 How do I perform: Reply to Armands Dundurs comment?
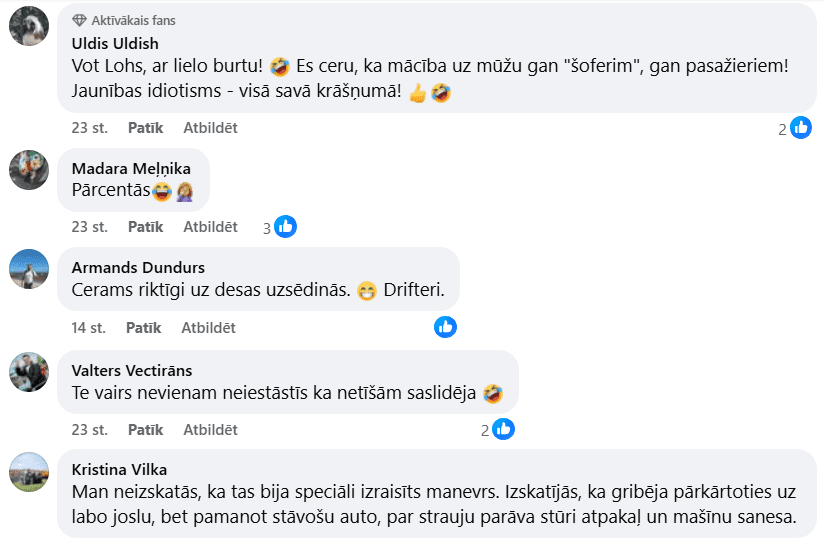tap(208, 327)
